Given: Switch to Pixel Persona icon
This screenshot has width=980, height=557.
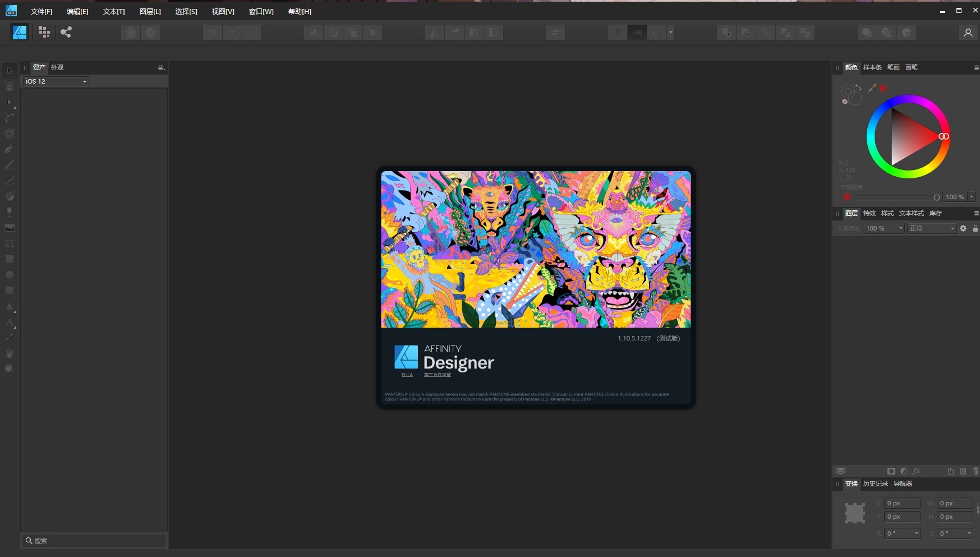Looking at the screenshot, I should pyautogui.click(x=44, y=33).
